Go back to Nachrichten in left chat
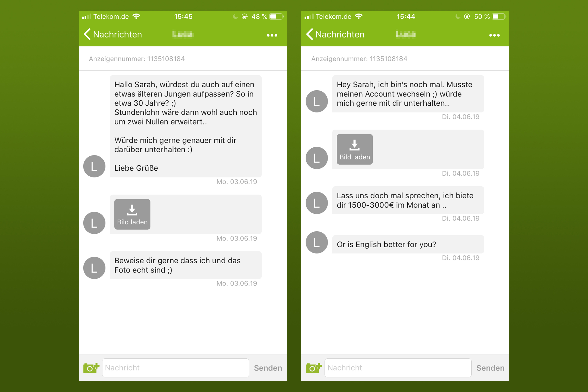588x392 pixels. [113, 34]
